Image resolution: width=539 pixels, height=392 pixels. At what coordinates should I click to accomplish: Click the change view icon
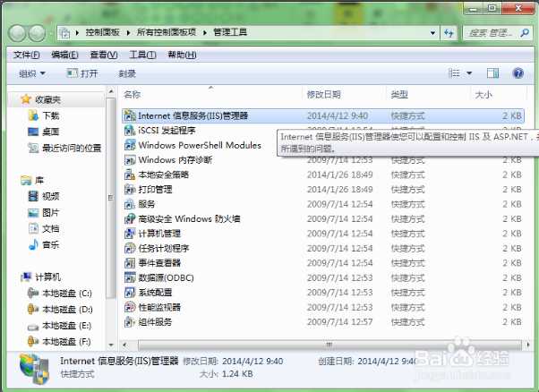coord(455,73)
